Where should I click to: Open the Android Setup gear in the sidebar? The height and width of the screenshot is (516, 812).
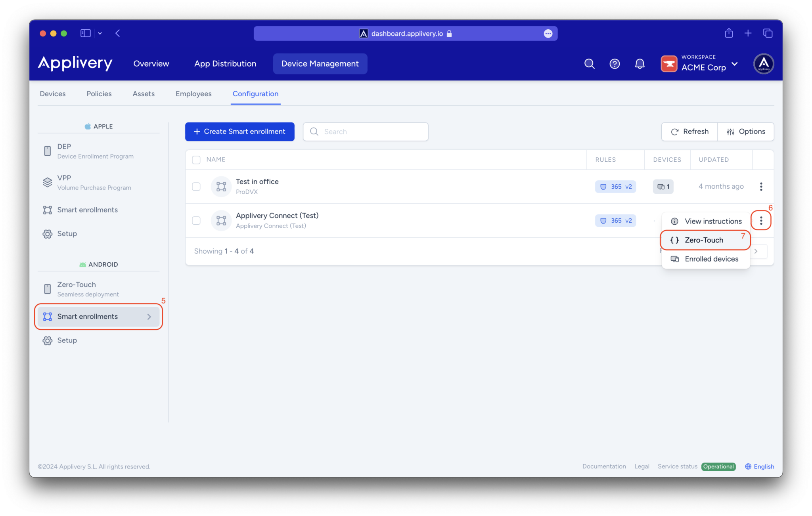tap(67, 340)
